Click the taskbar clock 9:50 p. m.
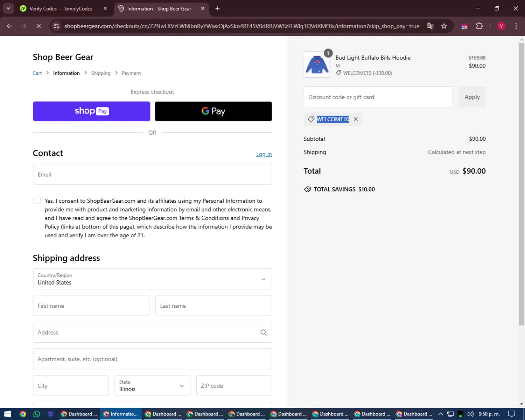Screen dimensions: 525x420 point(489,414)
